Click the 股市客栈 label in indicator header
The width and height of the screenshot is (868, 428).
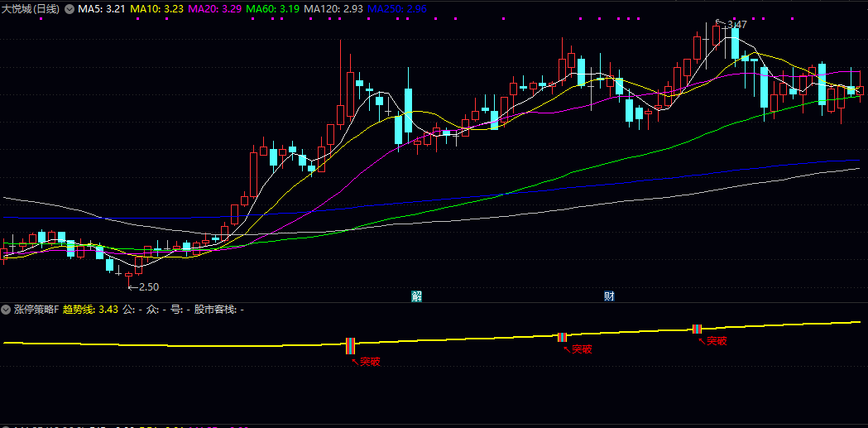click(214, 310)
